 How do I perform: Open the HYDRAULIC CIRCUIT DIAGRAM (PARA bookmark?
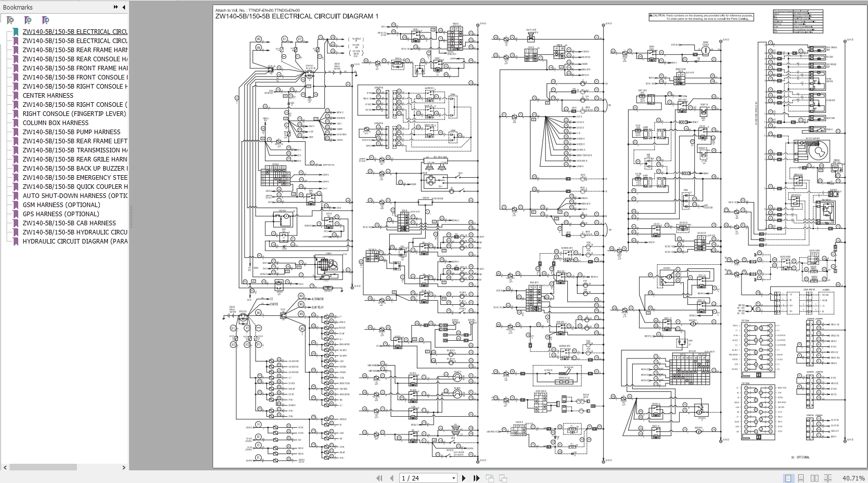point(75,241)
